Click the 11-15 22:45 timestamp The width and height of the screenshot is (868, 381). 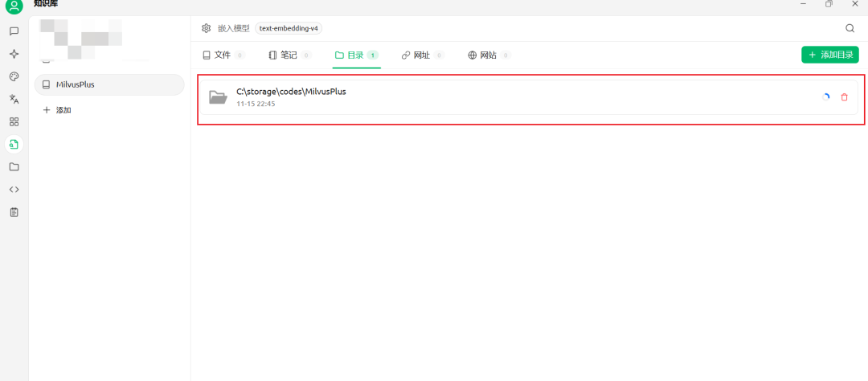point(256,104)
